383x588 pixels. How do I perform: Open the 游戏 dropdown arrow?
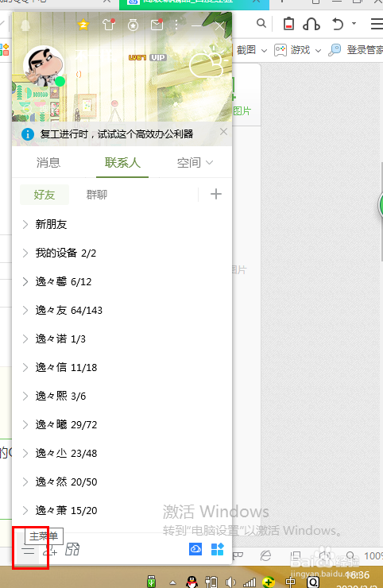coord(318,50)
